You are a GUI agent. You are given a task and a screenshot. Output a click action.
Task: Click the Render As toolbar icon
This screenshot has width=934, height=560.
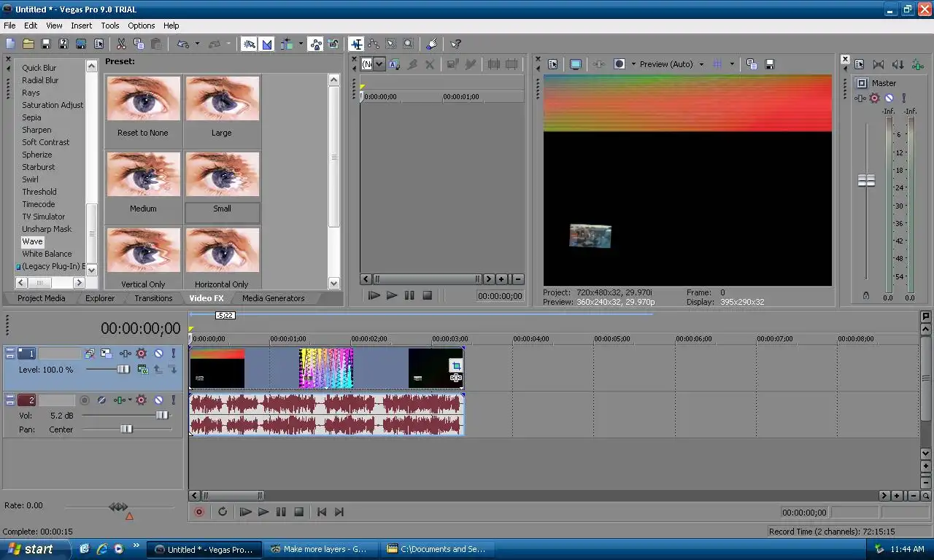point(81,44)
